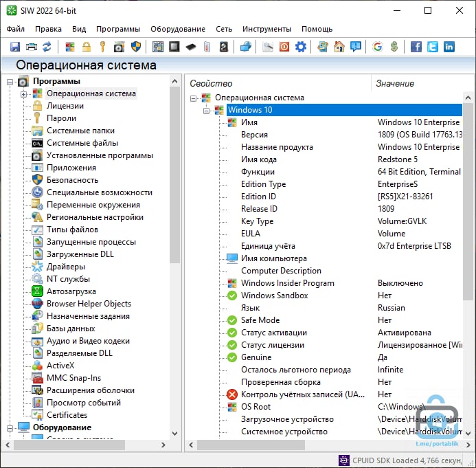The image size is (476, 468).
Task: Select the Key Type property row
Action: click(x=344, y=221)
